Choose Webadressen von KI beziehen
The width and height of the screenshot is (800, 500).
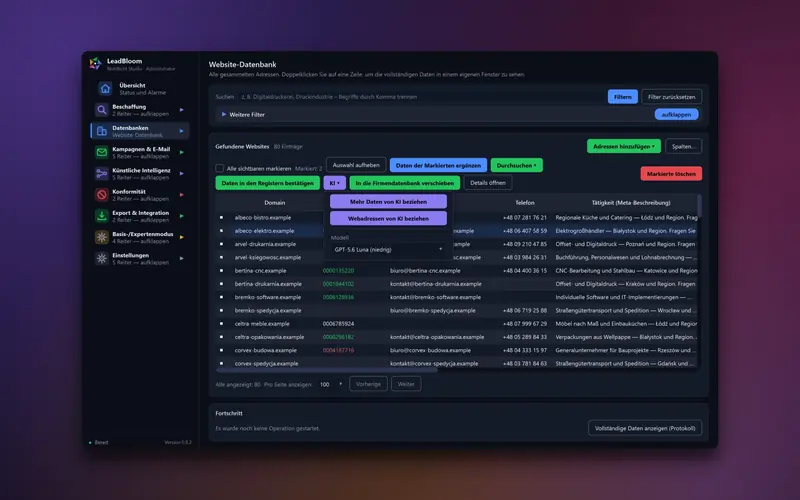(388, 218)
